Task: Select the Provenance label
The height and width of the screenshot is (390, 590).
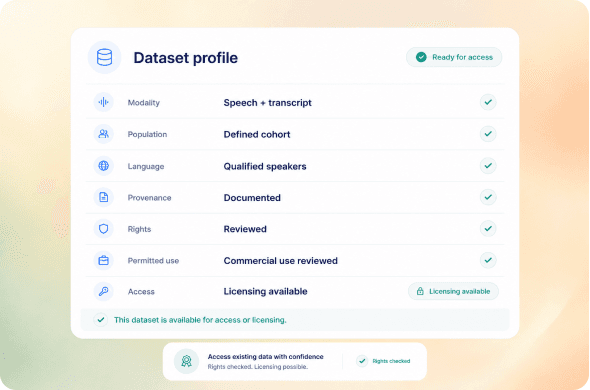Action: 149,198
